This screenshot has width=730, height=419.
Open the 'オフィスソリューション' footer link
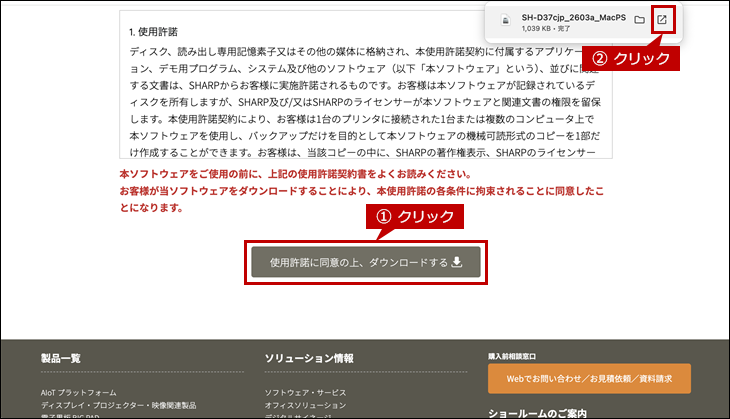[305, 405]
